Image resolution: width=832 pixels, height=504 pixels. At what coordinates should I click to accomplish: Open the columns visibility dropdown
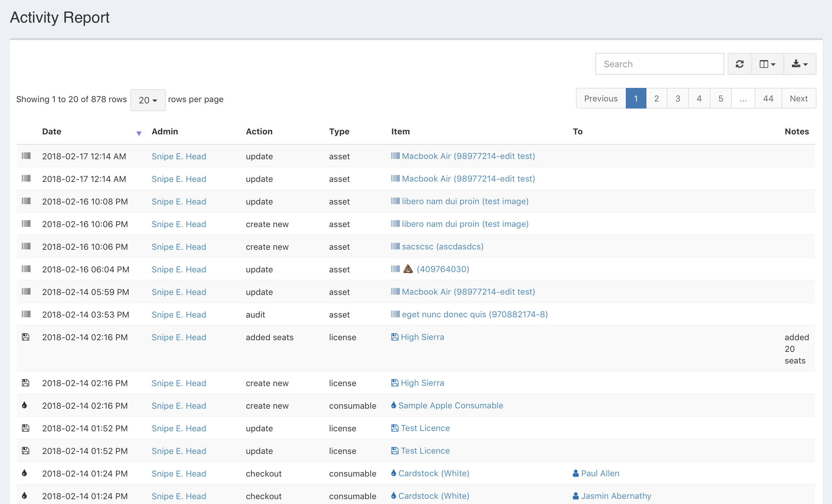click(x=767, y=64)
